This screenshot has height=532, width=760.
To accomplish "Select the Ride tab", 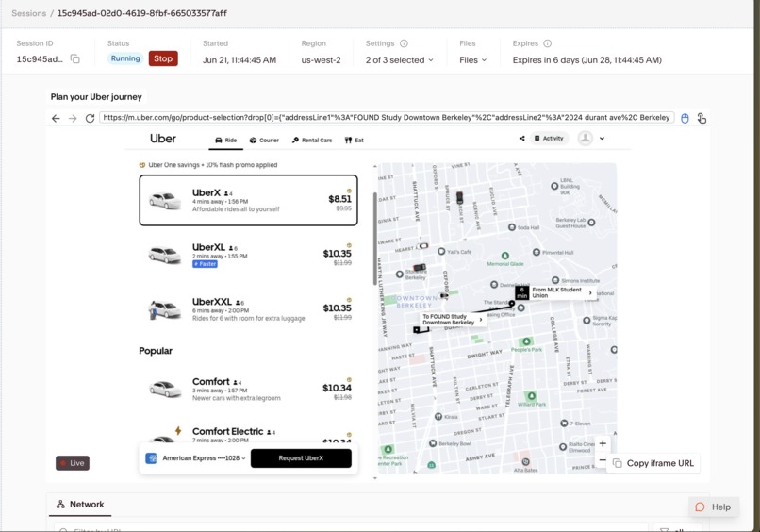I will coord(226,141).
